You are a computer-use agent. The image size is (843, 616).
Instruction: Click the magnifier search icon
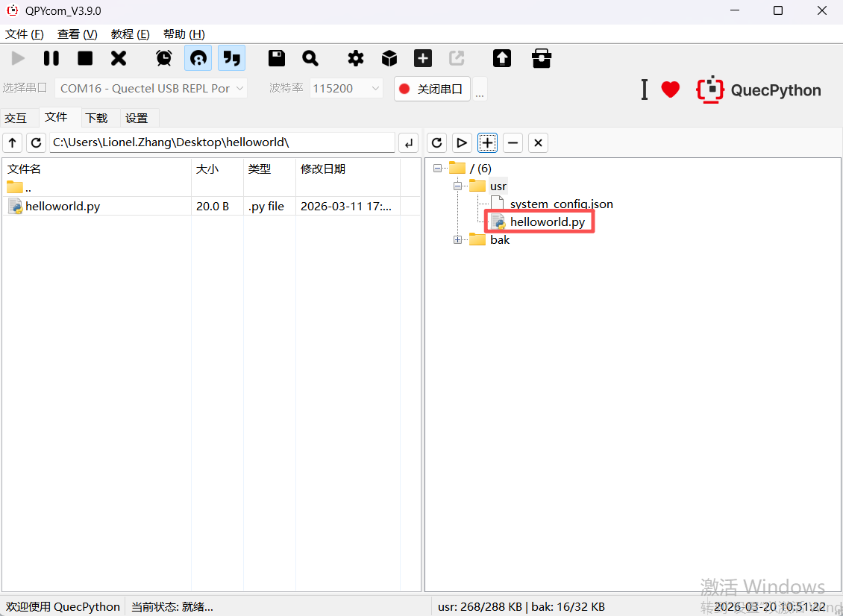coord(310,58)
